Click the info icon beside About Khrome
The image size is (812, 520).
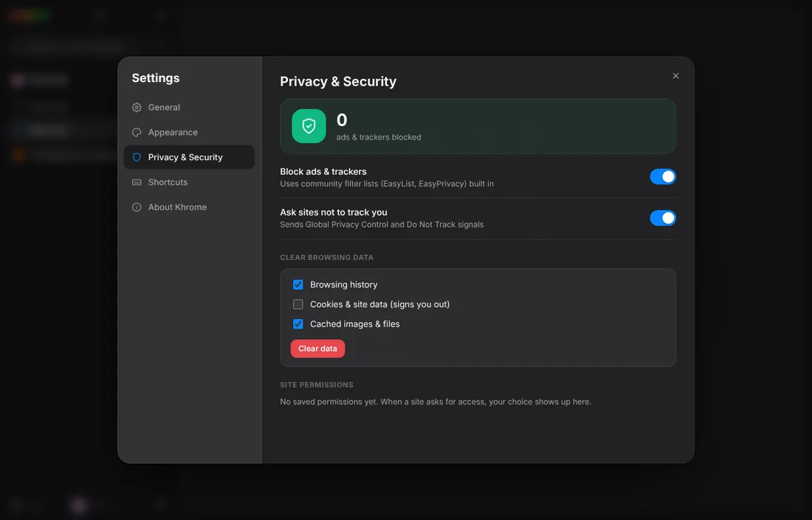(137, 207)
